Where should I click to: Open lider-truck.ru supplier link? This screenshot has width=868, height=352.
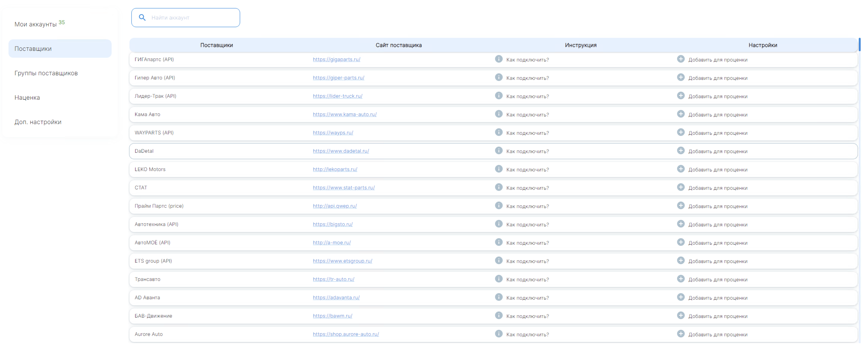(337, 96)
